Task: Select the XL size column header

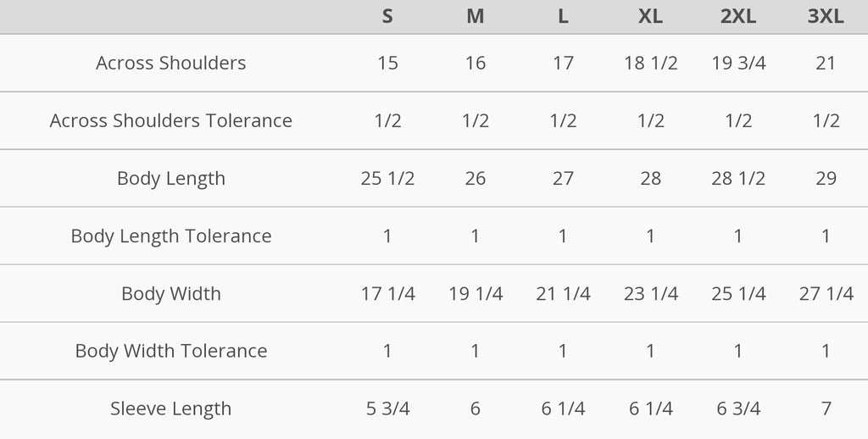Action: tap(650, 17)
